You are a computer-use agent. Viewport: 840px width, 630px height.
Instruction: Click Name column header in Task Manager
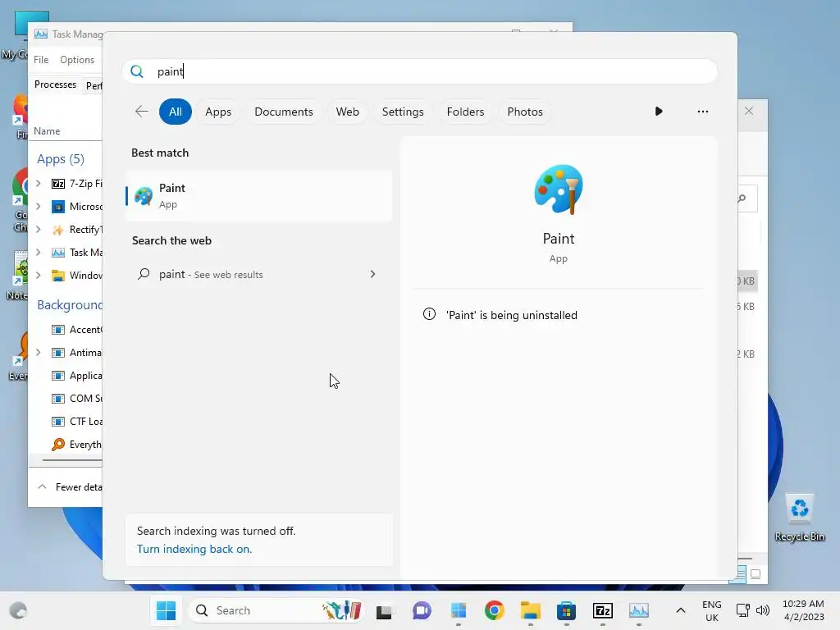(x=47, y=130)
